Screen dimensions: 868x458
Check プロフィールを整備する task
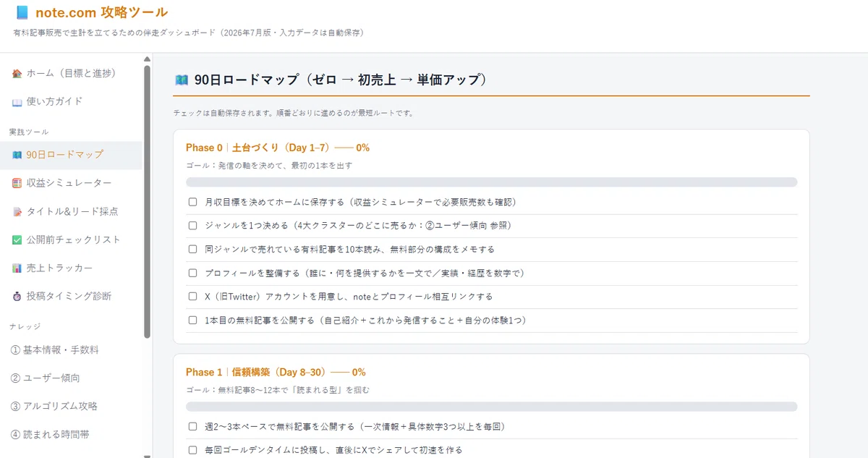(192, 273)
